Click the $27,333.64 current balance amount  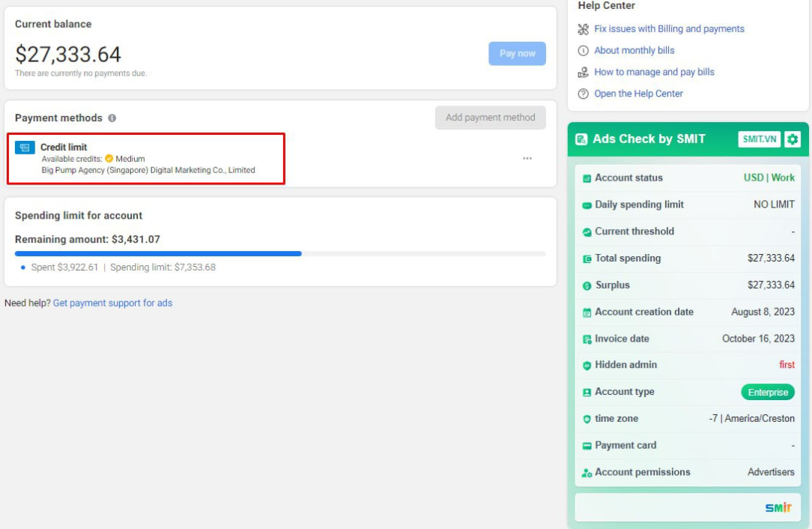tap(68, 55)
